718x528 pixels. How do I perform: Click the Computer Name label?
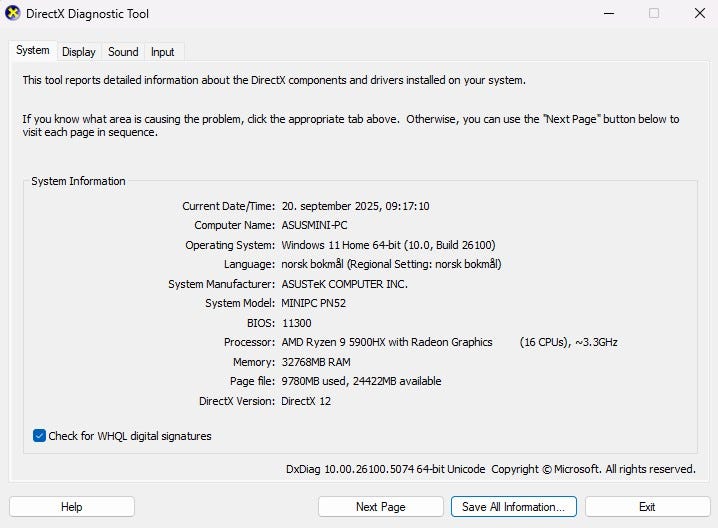(x=234, y=225)
